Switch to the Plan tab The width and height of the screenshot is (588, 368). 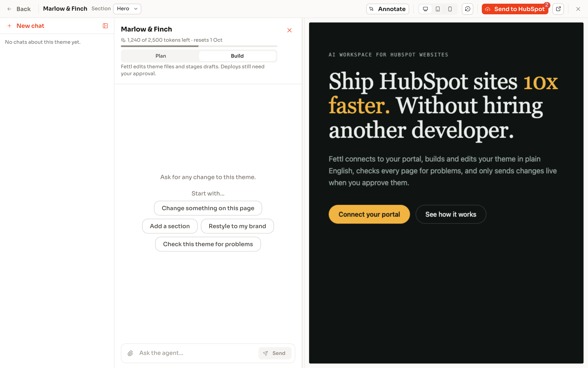point(161,56)
